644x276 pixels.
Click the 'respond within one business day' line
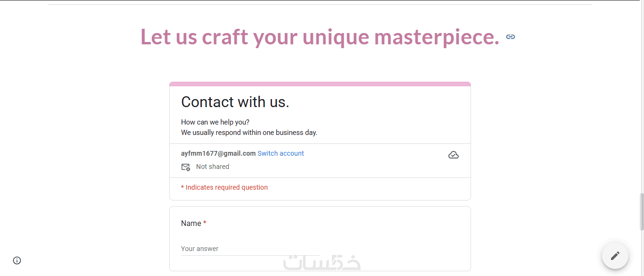tap(249, 133)
